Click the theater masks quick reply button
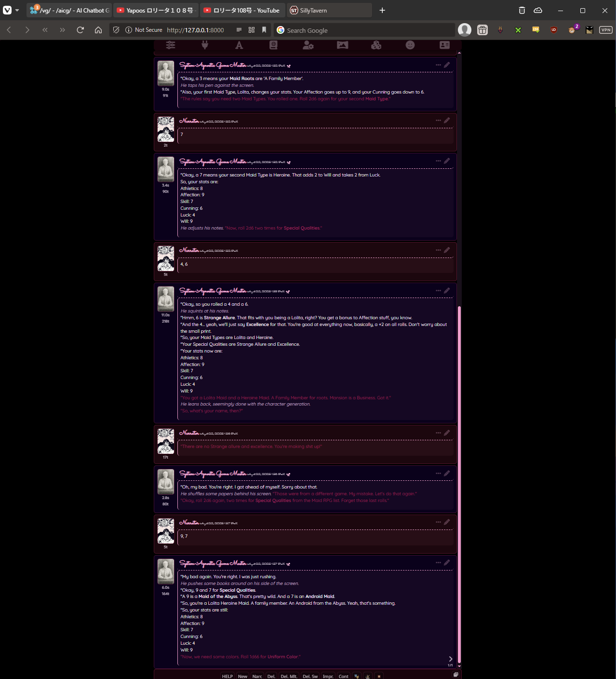The width and height of the screenshot is (616, 679). 357,676
